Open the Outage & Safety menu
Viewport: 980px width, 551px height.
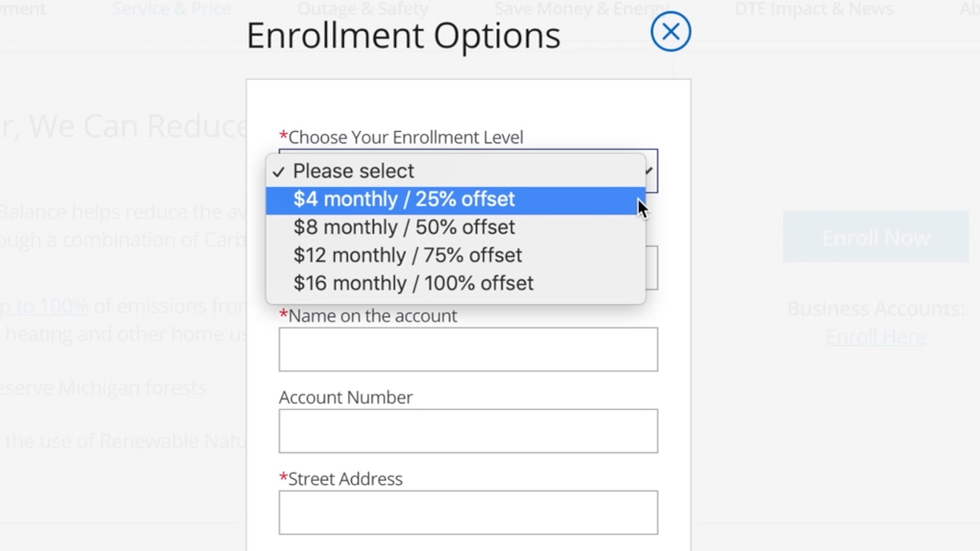coord(362,9)
